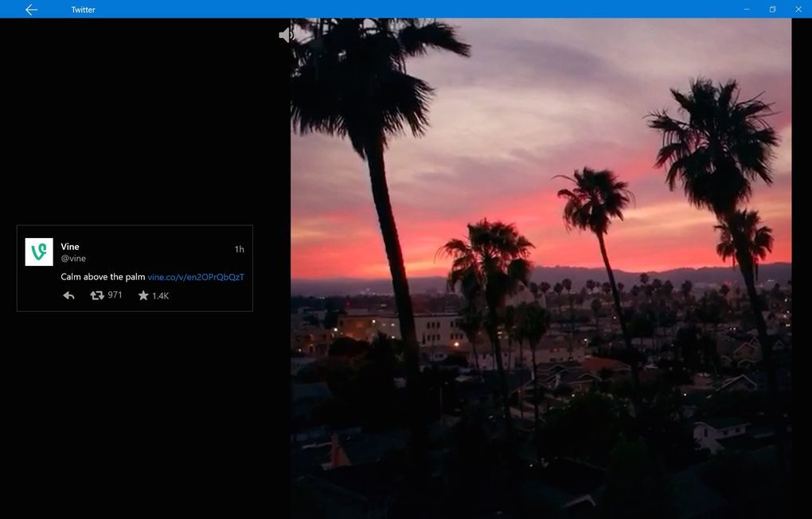Screen dimensions: 812x519
Task: Click the 1.4K favorite count
Action: [160, 295]
